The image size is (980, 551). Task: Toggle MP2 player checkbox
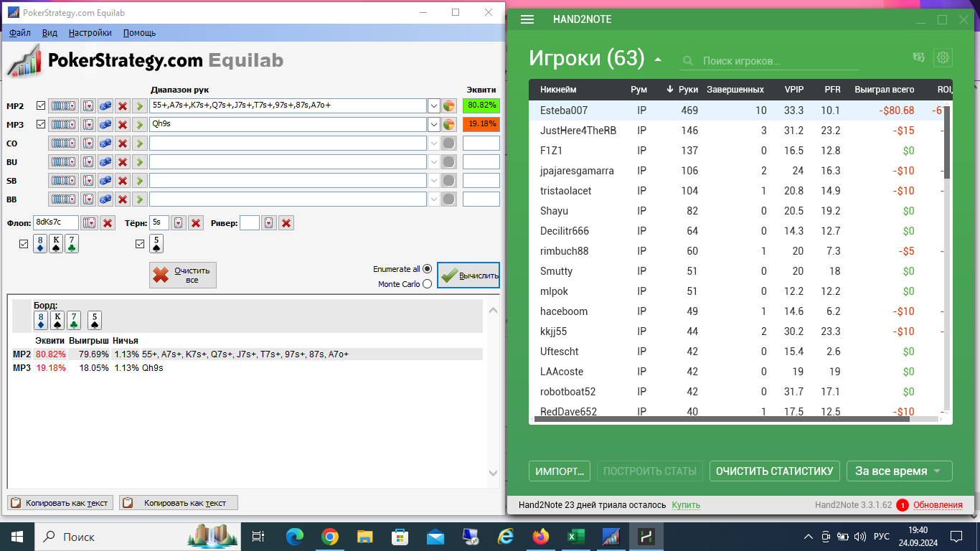41,105
